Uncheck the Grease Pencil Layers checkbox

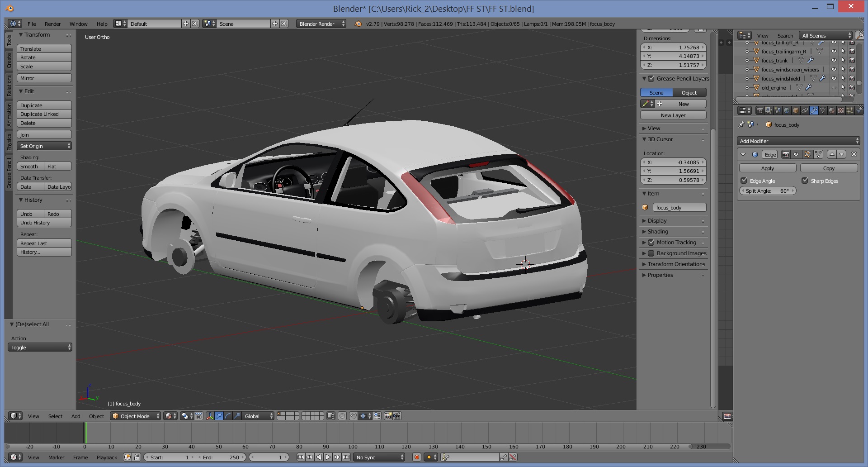pyautogui.click(x=651, y=79)
